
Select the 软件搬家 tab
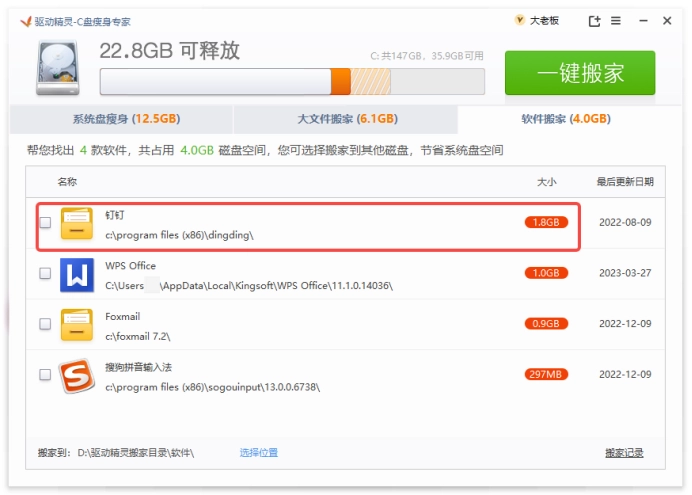[565, 119]
